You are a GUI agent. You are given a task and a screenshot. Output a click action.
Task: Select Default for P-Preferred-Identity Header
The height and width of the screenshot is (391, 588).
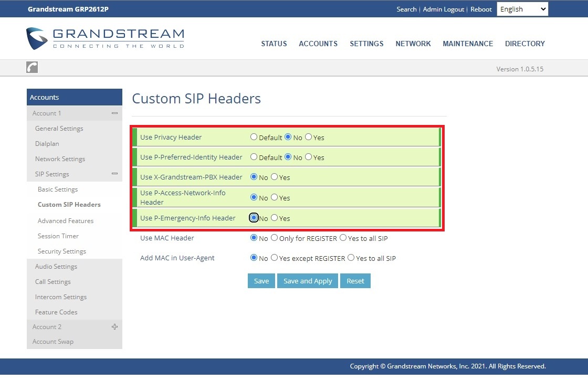point(254,157)
